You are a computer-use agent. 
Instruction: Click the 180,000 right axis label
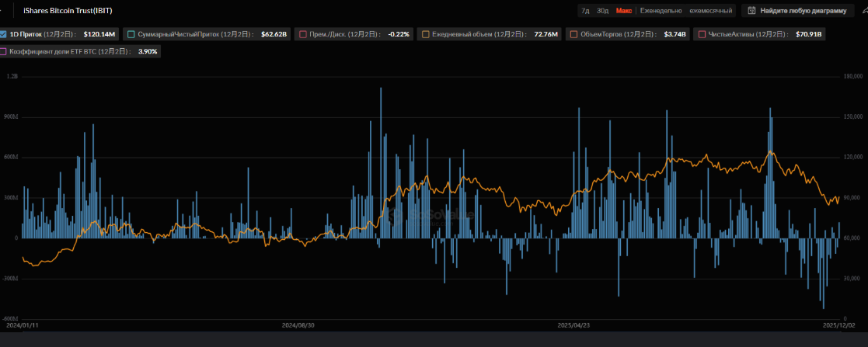click(853, 77)
